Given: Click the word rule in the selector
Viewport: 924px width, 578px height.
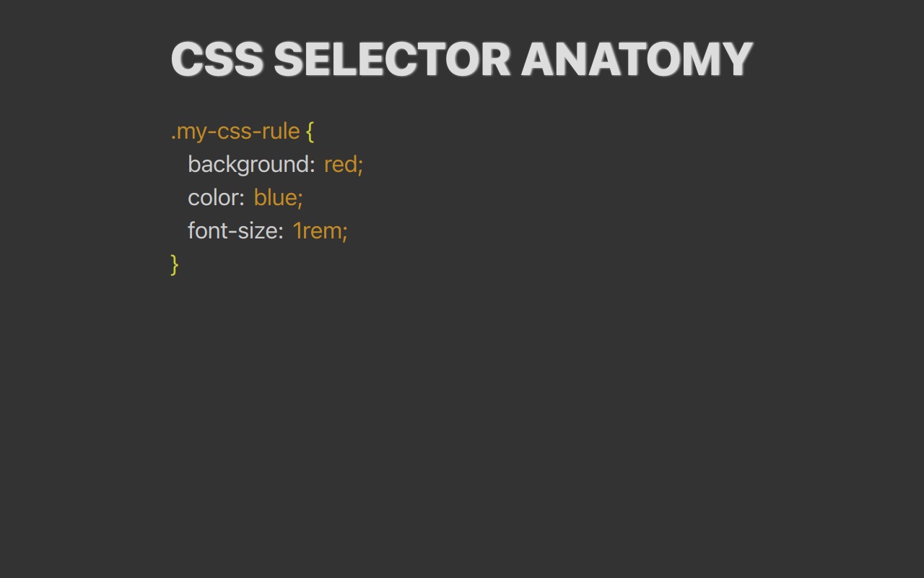Looking at the screenshot, I should tap(280, 131).
